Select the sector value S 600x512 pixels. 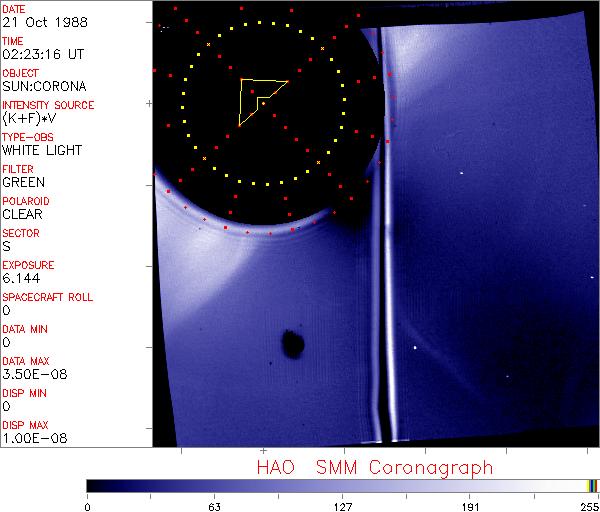6,246
